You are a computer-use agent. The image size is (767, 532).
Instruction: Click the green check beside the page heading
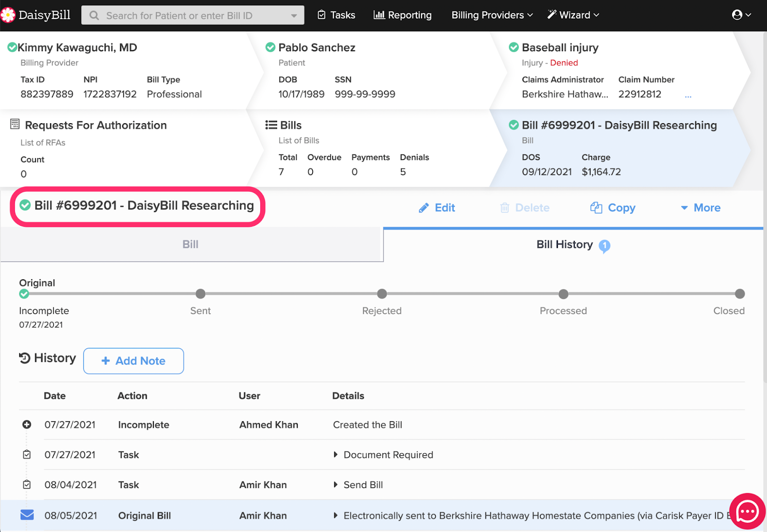(25, 206)
